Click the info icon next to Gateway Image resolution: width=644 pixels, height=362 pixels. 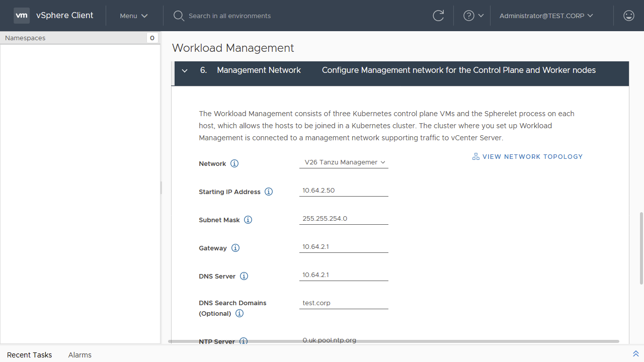(235, 248)
